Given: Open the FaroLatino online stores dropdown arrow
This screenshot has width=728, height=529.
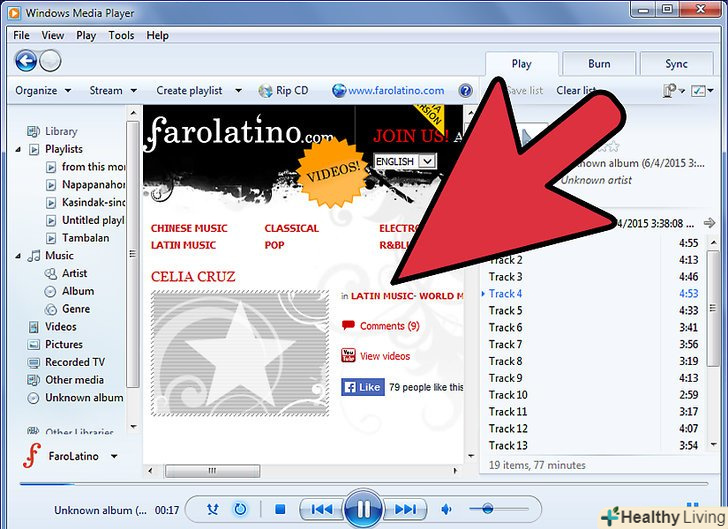Looking at the screenshot, I should 114,457.
